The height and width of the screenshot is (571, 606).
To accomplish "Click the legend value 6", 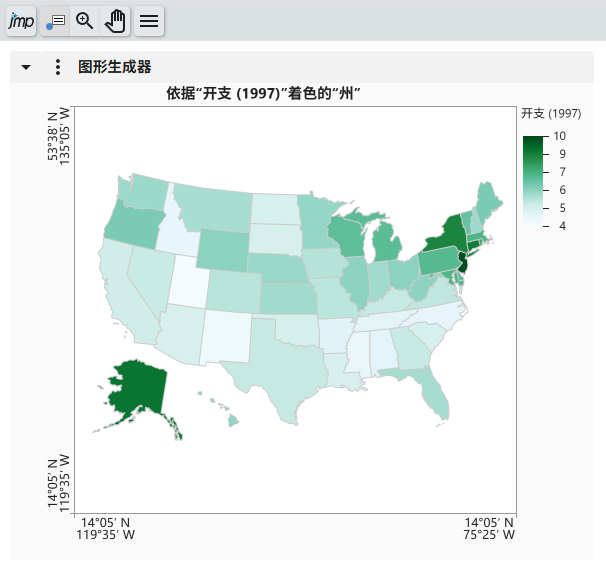I will tap(562, 190).
